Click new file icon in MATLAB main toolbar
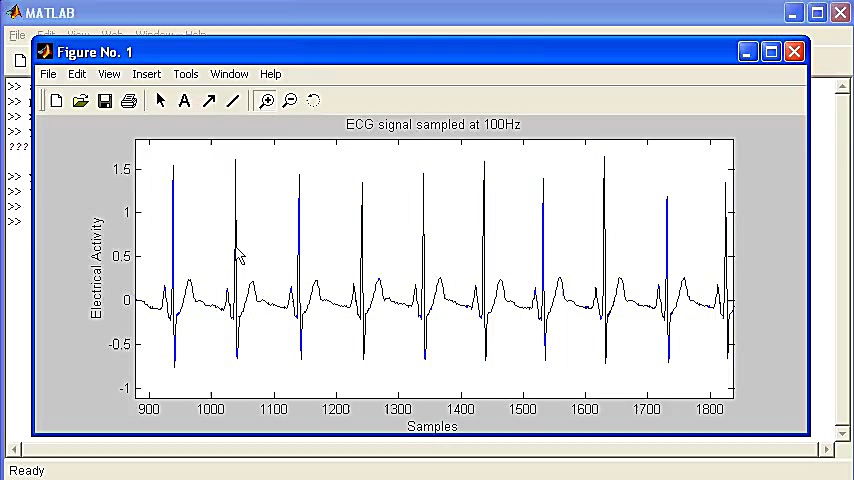Viewport: 854px width, 480px height. coord(20,60)
